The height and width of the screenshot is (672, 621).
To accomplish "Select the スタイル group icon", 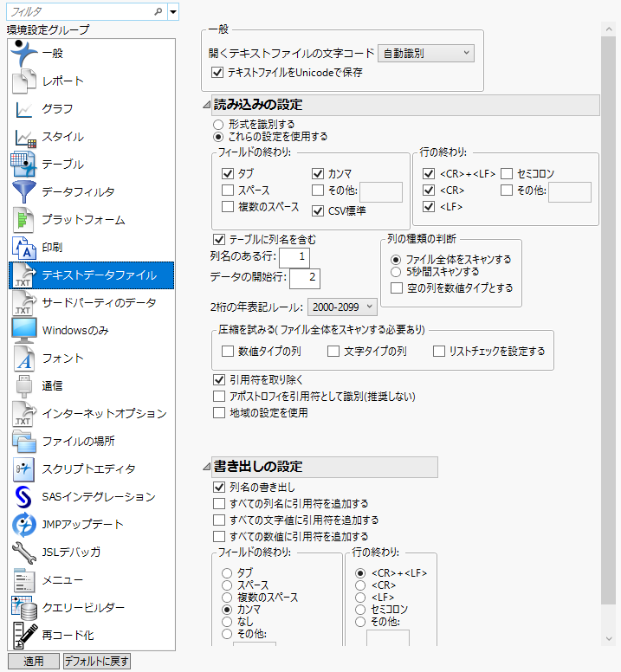I will (x=25, y=138).
